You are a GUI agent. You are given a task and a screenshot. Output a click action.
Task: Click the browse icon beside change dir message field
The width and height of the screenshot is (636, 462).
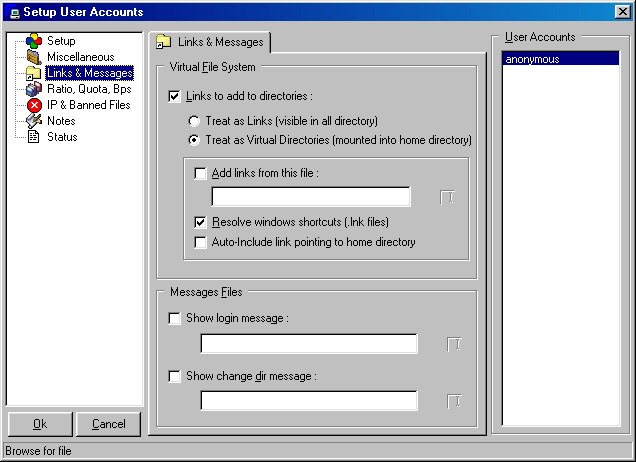[454, 401]
